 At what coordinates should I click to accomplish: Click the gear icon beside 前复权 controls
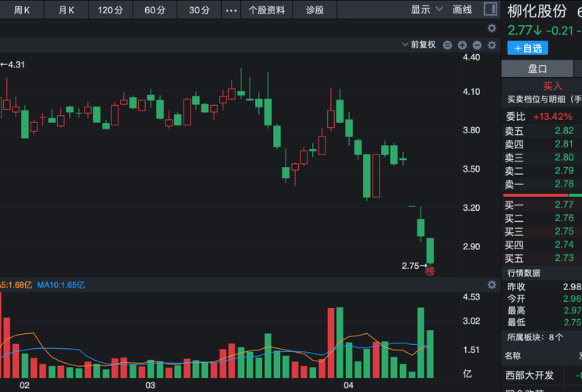click(x=492, y=45)
